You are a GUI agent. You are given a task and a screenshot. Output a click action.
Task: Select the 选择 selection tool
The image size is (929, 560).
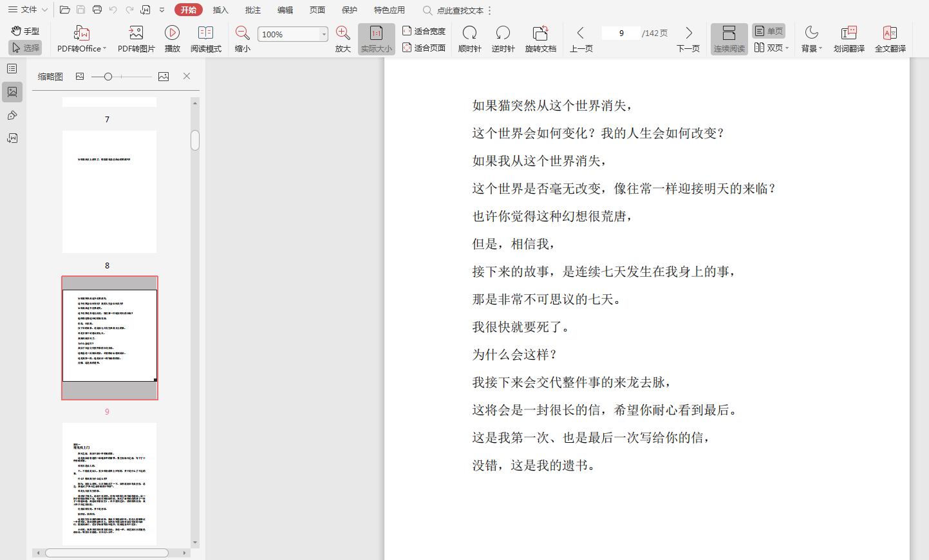click(x=26, y=48)
